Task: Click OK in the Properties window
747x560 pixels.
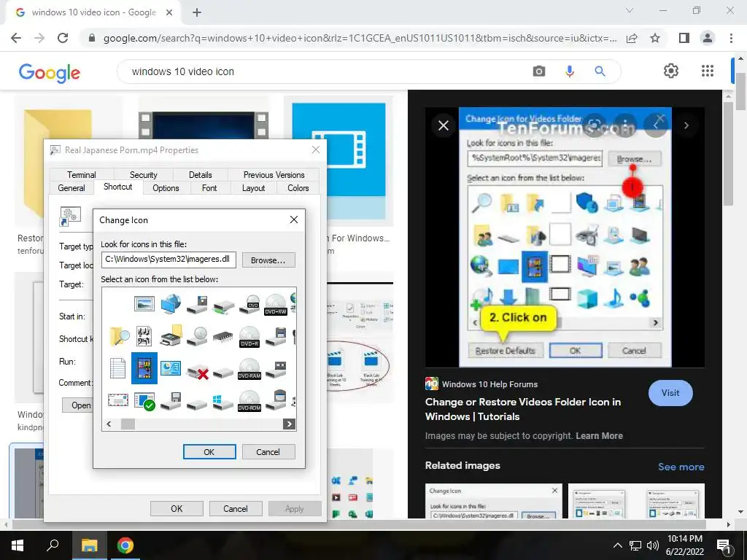Action: (177, 508)
